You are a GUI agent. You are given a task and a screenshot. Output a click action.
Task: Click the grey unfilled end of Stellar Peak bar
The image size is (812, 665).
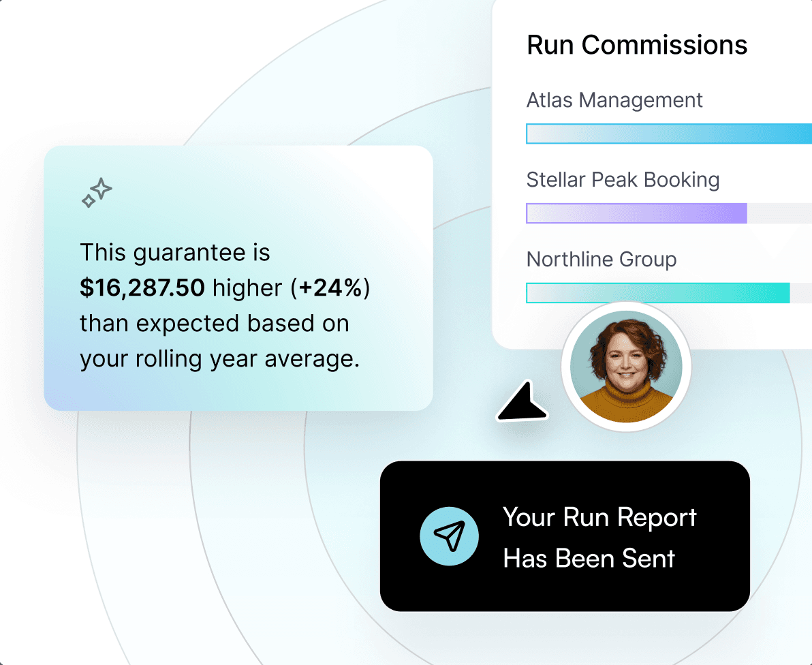point(779,213)
